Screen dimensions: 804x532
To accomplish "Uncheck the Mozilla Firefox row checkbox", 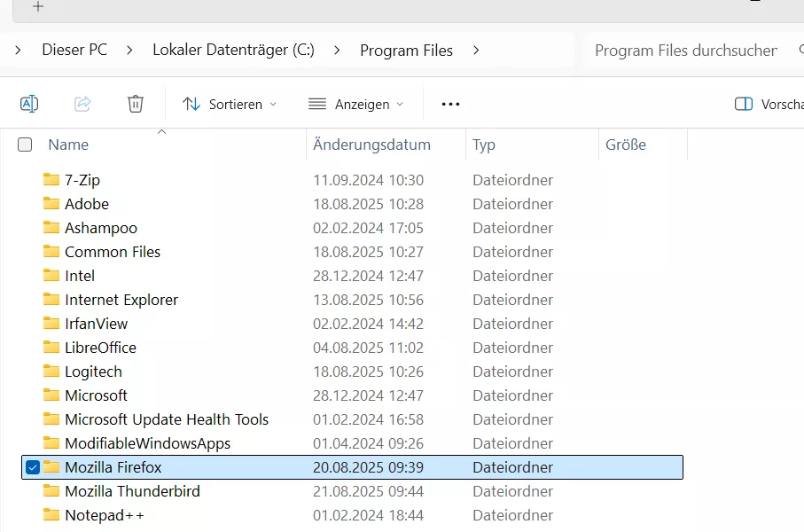I will 32,467.
